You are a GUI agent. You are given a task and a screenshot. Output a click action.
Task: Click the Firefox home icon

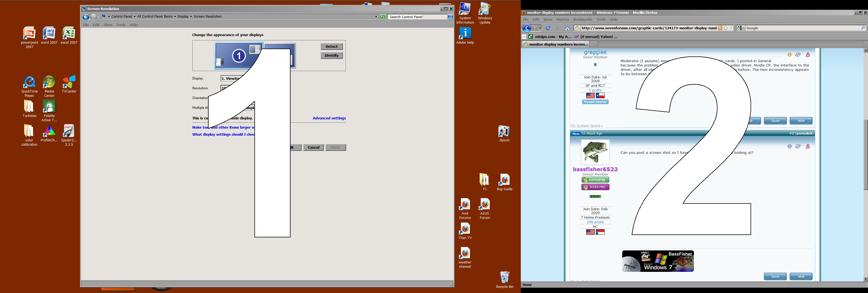click(567, 28)
